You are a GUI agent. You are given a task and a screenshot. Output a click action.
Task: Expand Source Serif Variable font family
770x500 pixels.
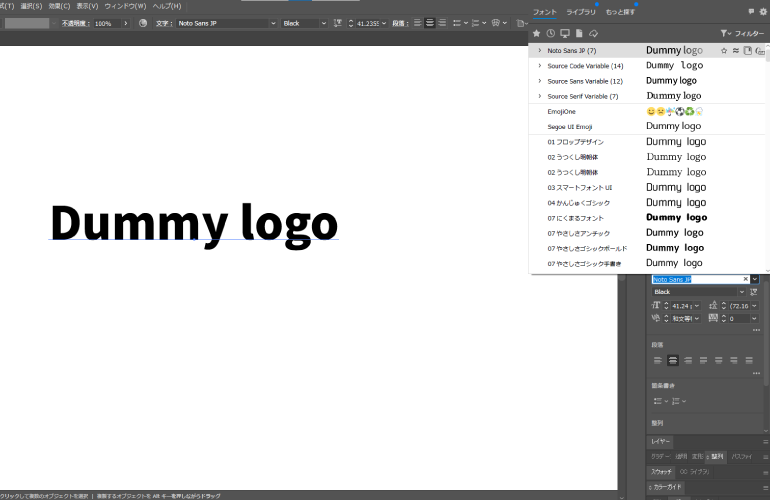coord(540,96)
